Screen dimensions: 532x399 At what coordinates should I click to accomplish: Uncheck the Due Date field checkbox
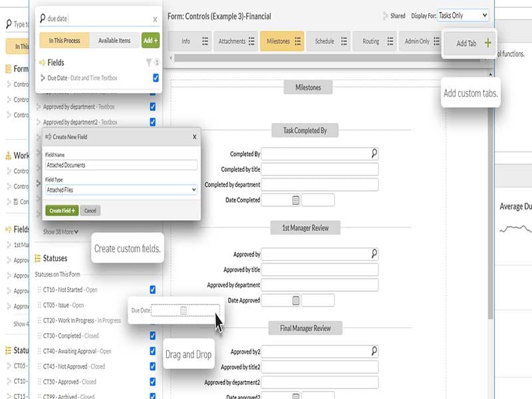[x=156, y=77]
